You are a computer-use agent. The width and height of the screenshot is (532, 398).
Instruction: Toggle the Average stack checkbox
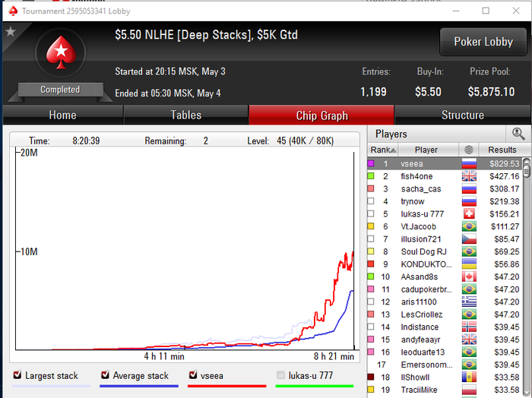105,375
